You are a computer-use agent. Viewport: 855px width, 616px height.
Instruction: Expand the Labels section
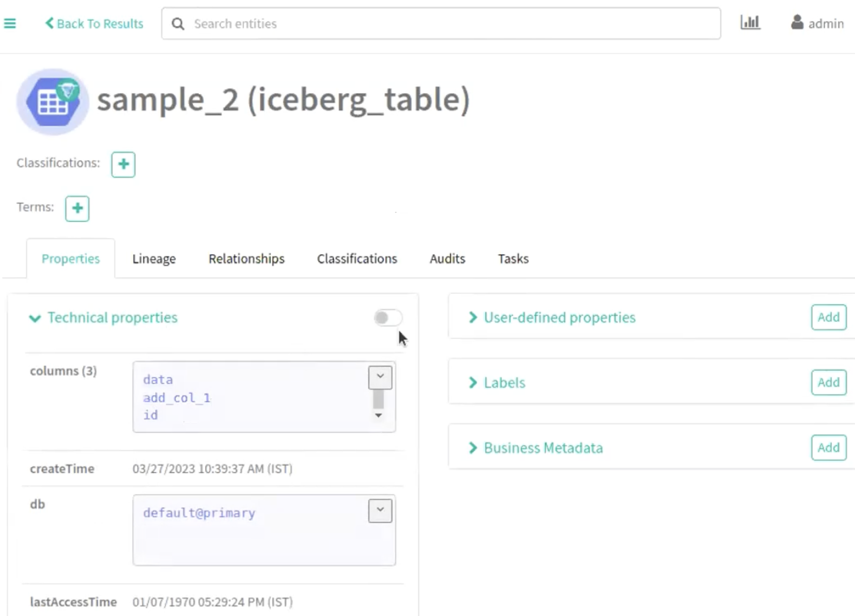473,383
